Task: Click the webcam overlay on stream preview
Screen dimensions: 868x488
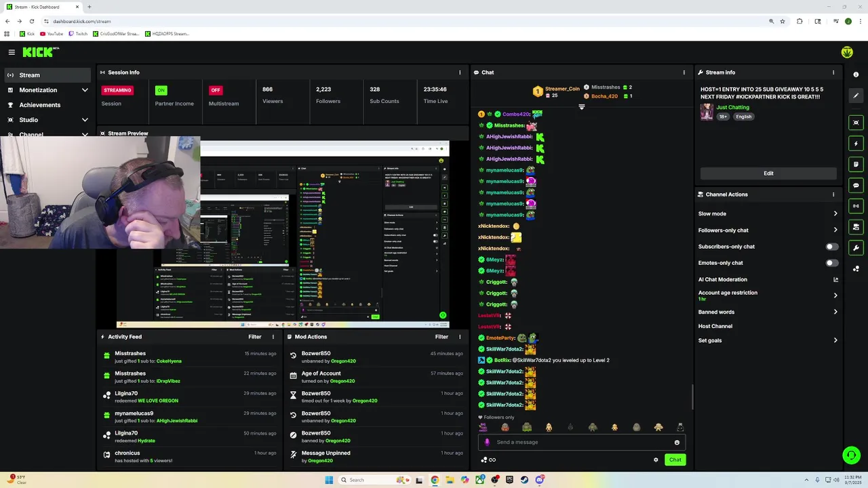Action: pyautogui.click(x=100, y=192)
